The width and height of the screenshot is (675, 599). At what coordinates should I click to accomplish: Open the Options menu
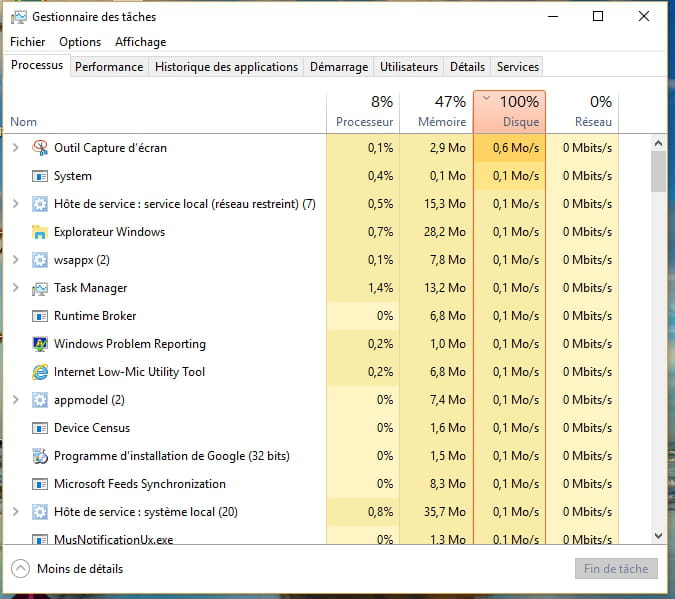[80, 42]
